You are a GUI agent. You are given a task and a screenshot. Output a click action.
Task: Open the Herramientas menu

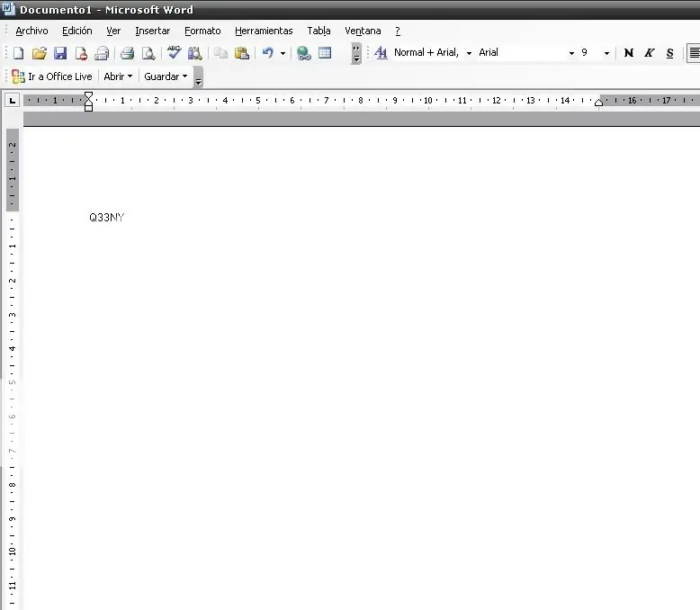tap(264, 31)
